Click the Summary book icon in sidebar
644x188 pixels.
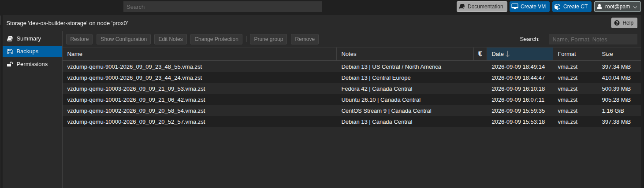(10, 39)
